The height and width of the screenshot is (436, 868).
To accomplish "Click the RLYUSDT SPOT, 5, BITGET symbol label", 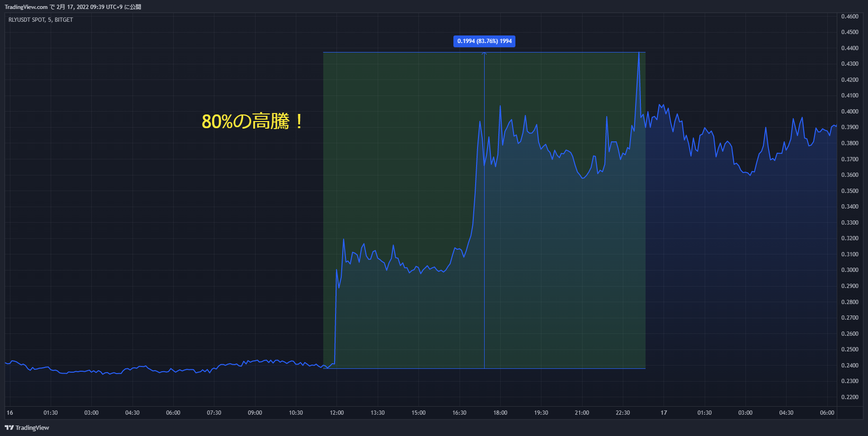I will pyautogui.click(x=41, y=20).
